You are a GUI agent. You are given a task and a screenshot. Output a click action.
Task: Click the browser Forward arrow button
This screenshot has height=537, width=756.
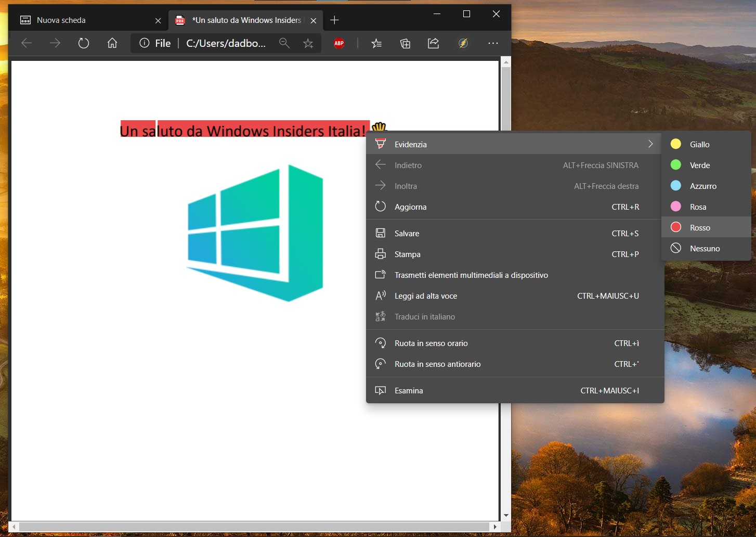55,43
